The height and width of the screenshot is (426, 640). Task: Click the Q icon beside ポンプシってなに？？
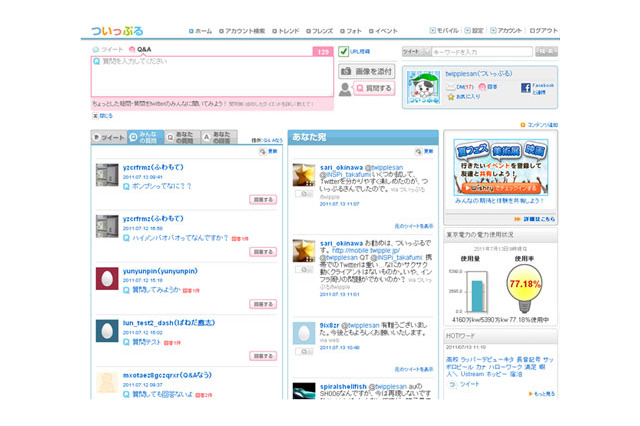(126, 186)
